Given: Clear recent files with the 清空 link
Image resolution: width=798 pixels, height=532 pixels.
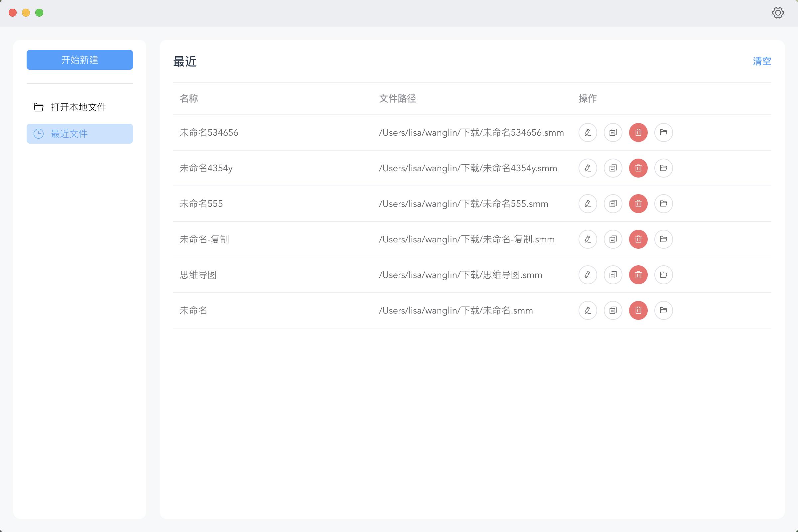Looking at the screenshot, I should click(x=761, y=62).
